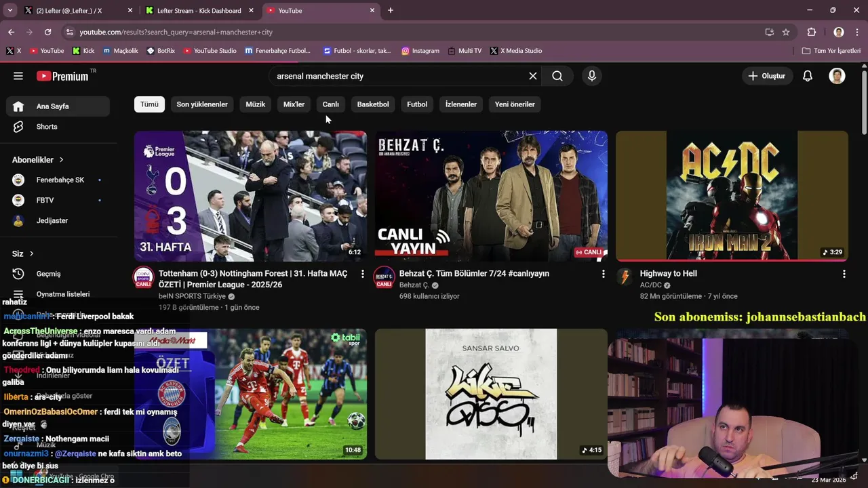Expand the Siz section chevron
Image resolution: width=868 pixels, height=488 pixels.
coord(31,253)
